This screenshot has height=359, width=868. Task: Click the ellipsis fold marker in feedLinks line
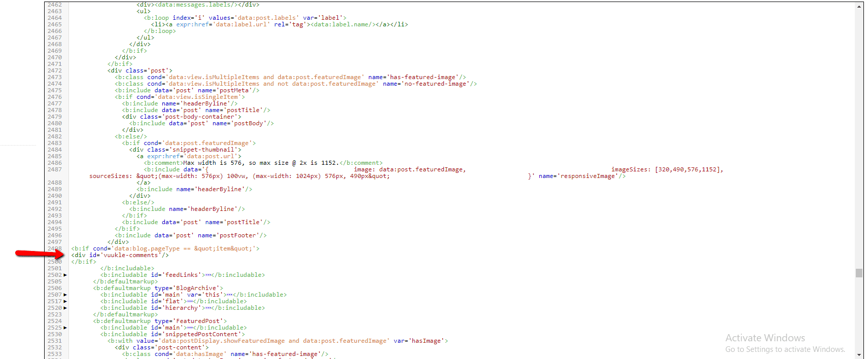click(x=208, y=275)
